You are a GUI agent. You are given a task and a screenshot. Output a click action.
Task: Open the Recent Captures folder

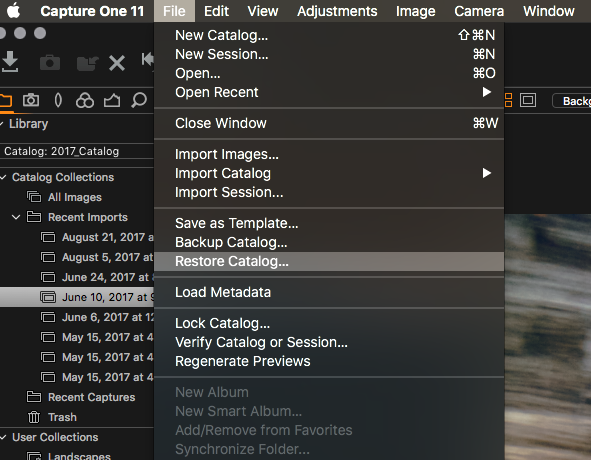click(x=92, y=397)
